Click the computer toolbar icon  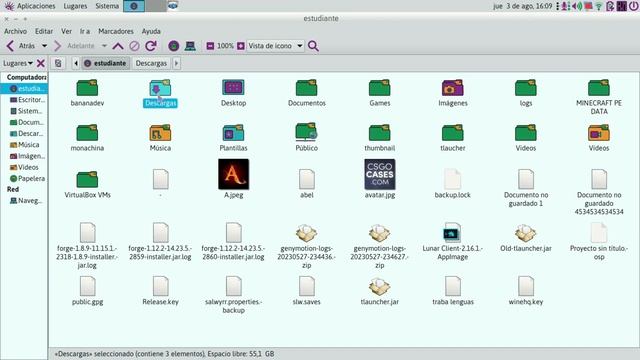click(190, 46)
